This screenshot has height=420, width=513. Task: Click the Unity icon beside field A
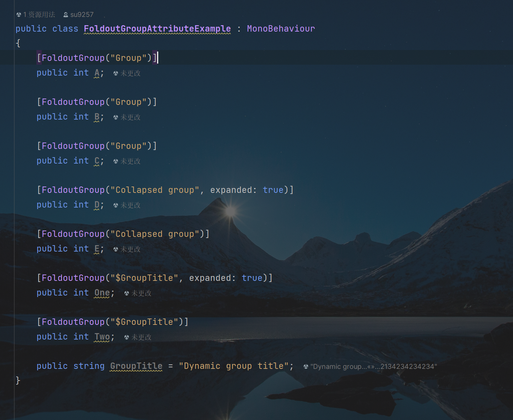point(116,73)
